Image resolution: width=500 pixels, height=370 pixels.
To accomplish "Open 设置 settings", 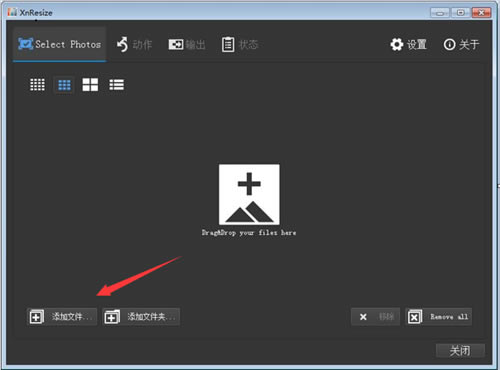I will 409,44.
